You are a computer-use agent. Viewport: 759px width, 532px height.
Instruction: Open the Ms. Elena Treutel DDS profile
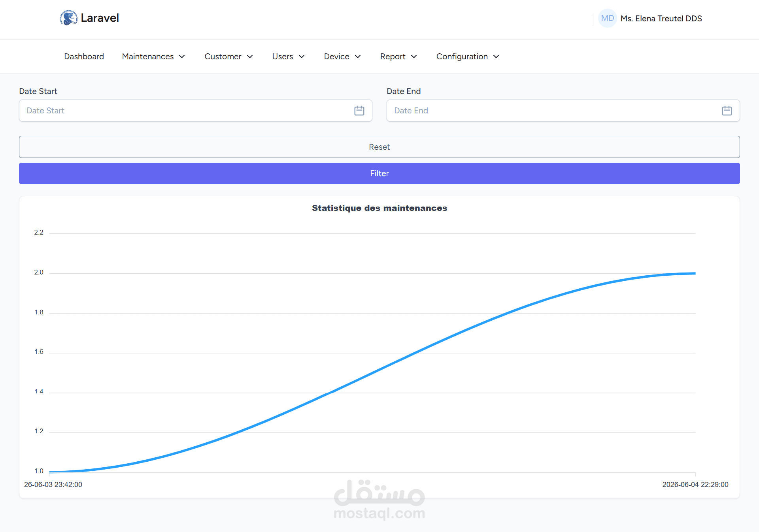point(661,19)
